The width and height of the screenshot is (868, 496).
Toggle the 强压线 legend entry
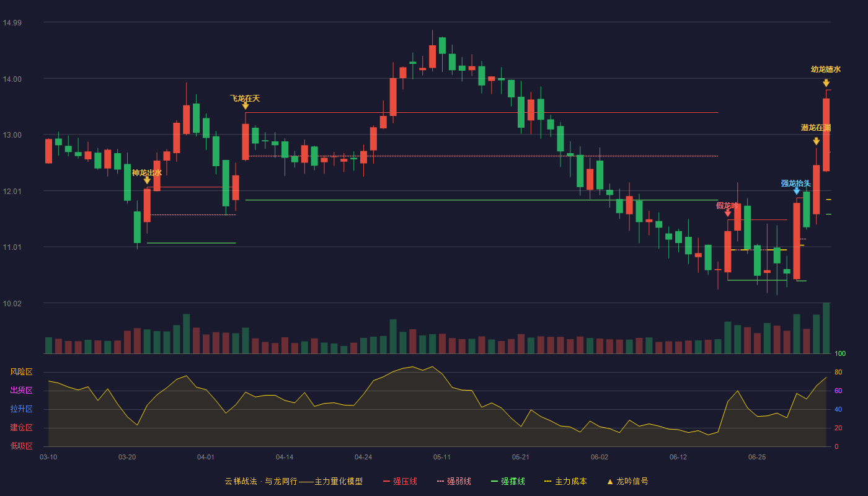pos(400,481)
